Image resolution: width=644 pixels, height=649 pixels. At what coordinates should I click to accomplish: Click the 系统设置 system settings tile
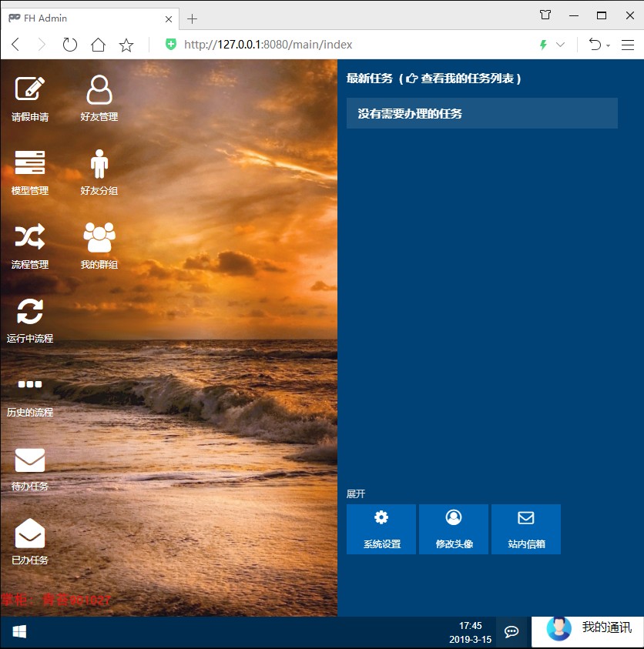coord(381,529)
